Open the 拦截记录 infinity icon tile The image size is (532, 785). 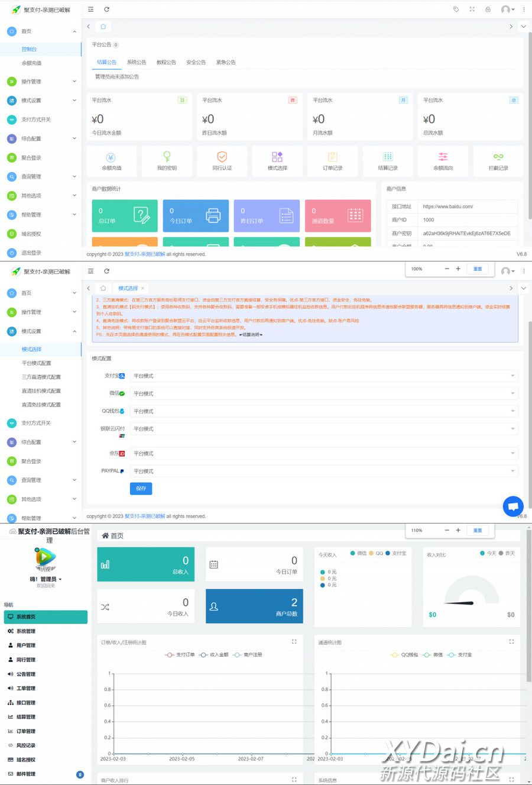(498, 160)
